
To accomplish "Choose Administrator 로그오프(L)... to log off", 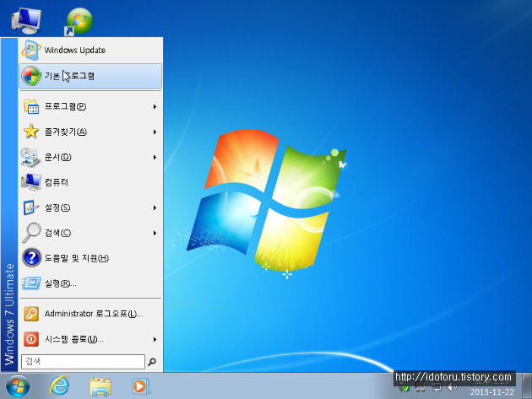I will coord(90,314).
